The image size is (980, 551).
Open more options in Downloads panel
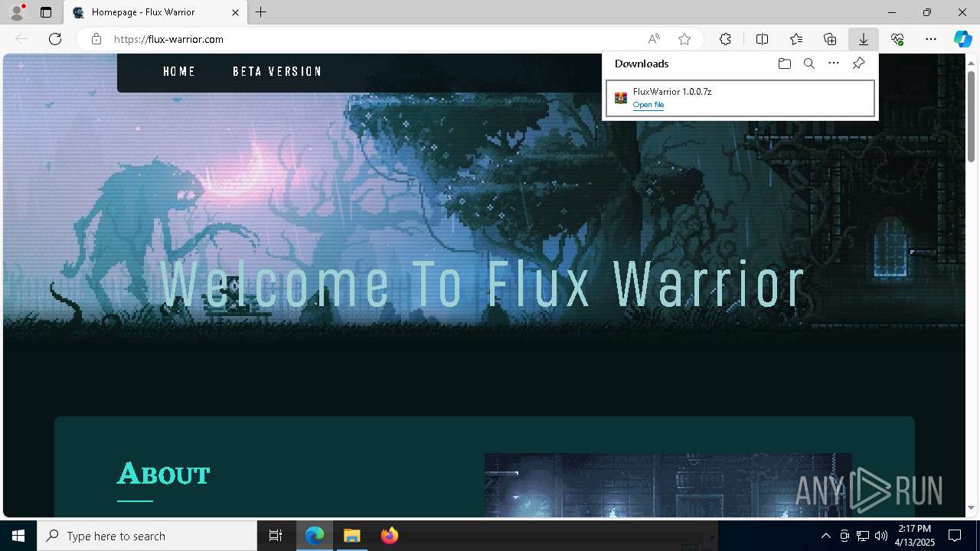click(x=834, y=64)
